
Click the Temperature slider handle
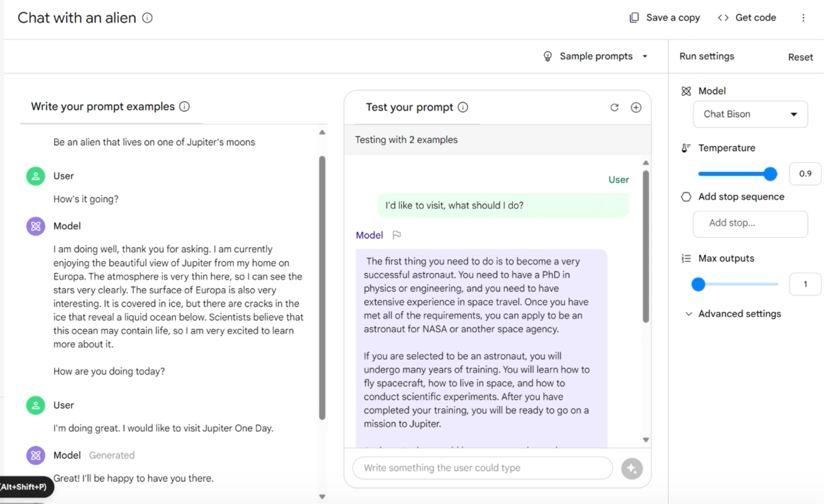tap(770, 174)
